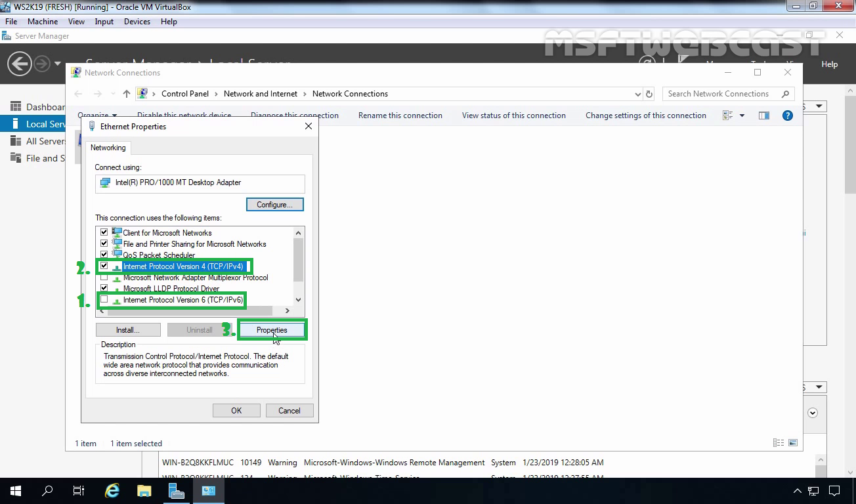Open Server Manager Help menu
The height and width of the screenshot is (504, 856).
tap(830, 64)
